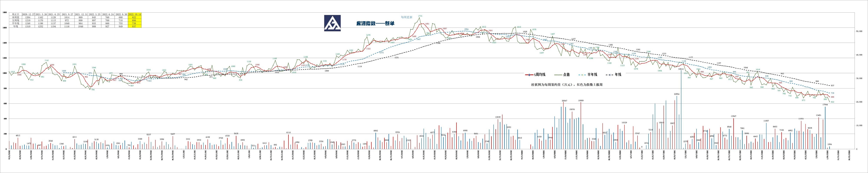This screenshot has width=868, height=173.
Task: Click the yellow 2022.10.14 date header
Action: coord(135,14)
